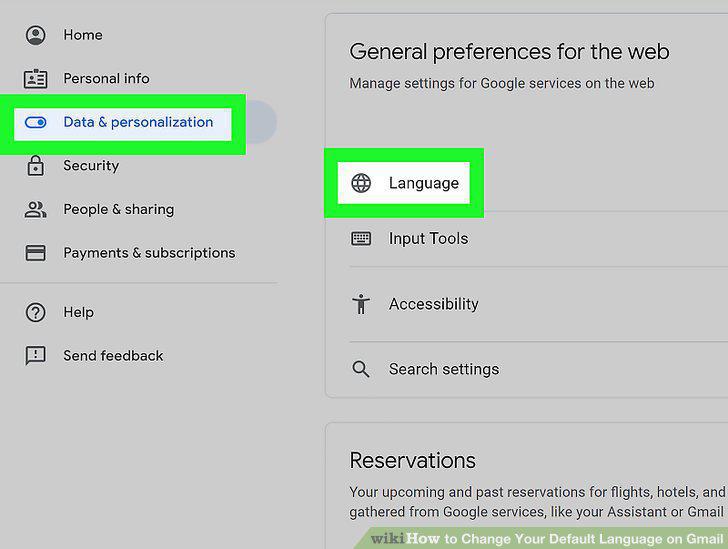Click the Help question mark icon
The height and width of the screenshot is (549, 728).
pyautogui.click(x=35, y=312)
